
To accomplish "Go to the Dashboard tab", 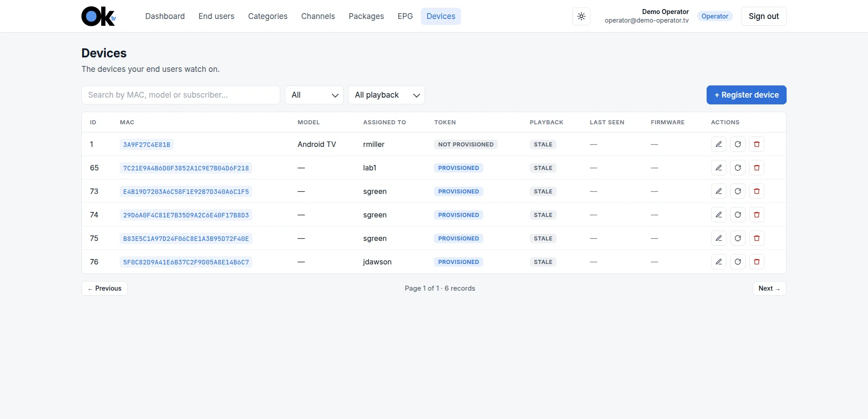I will (165, 16).
